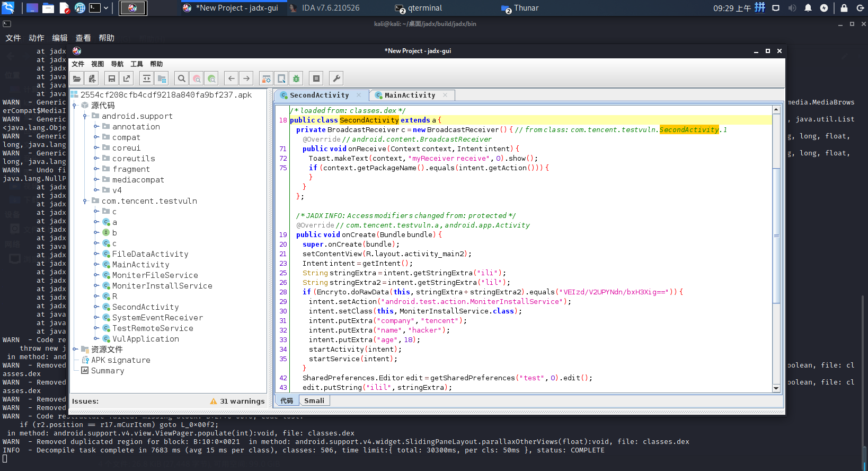Open 帮助 menu in jadx-gui
Screen dimensions: 868x471
click(156, 64)
